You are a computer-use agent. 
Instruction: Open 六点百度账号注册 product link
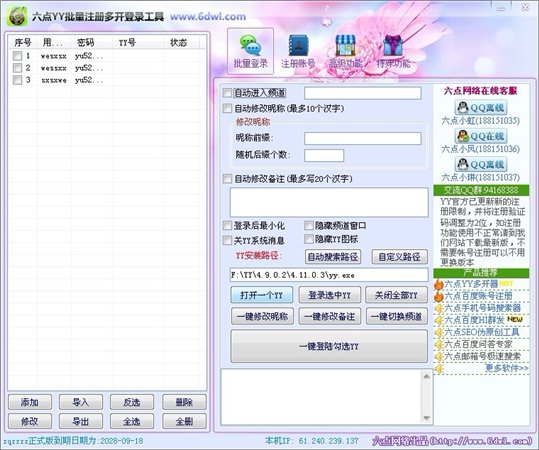click(x=478, y=296)
